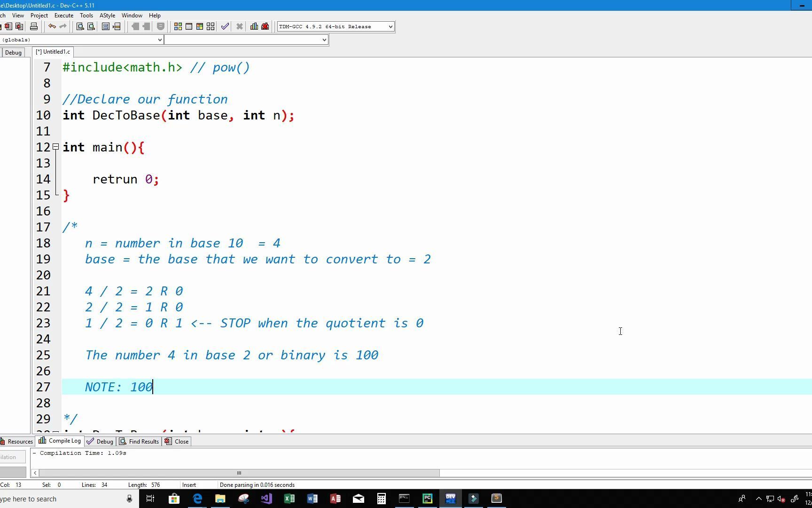This screenshot has height=508, width=812.
Task: Click the Windows taskbar search box
Action: (x=69, y=499)
